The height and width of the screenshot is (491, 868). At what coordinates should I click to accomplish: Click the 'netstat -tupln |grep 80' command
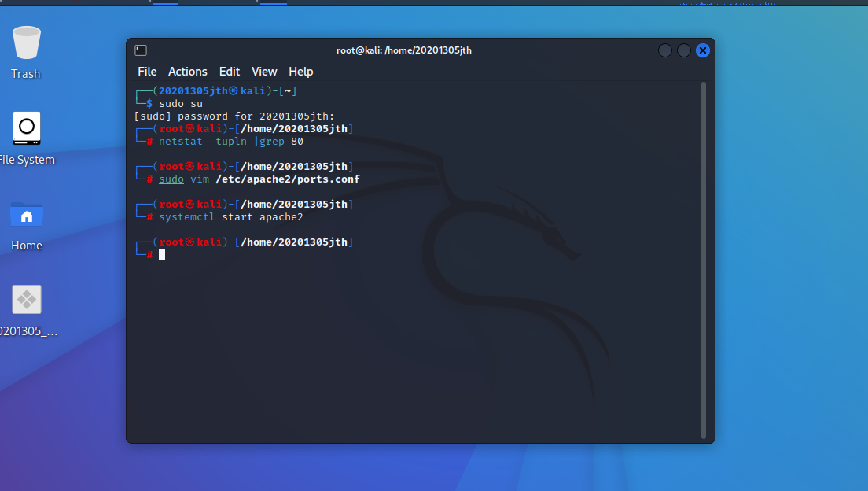(x=231, y=142)
